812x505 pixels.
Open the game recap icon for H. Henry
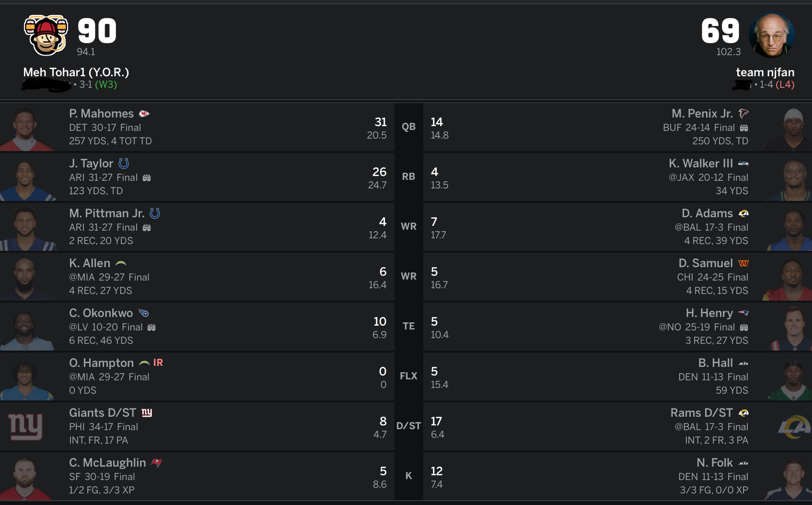pyautogui.click(x=743, y=328)
